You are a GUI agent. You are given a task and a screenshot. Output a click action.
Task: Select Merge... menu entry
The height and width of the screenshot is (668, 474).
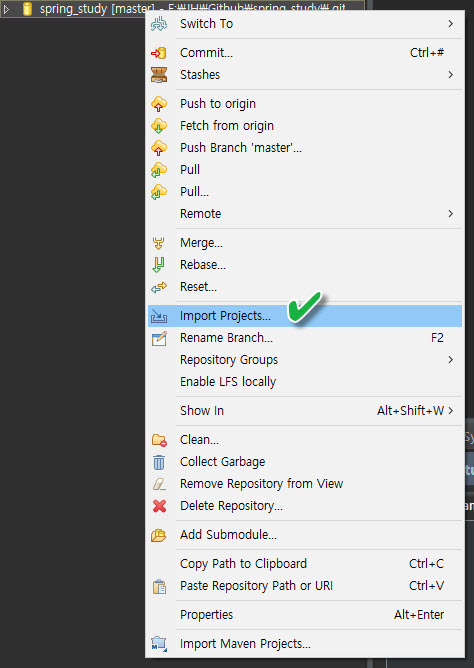click(305, 243)
